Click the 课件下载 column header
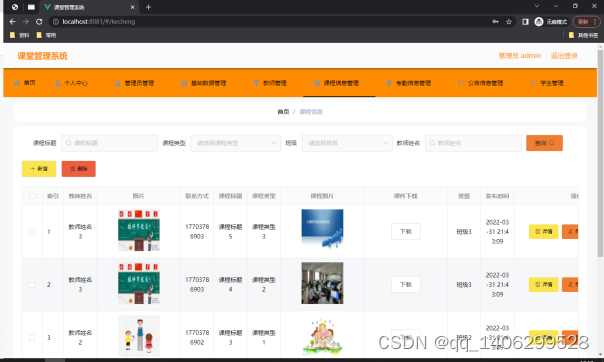Image resolution: width=604 pixels, height=362 pixels. tap(406, 196)
